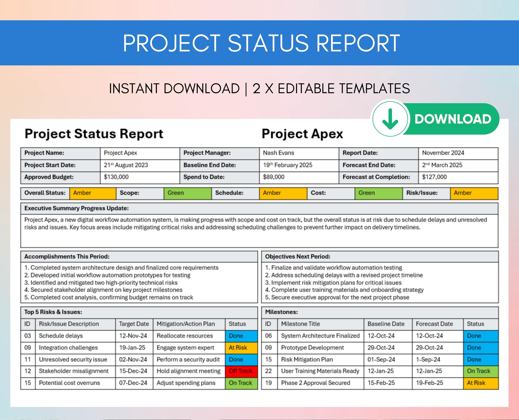This screenshot has width=519, height=420.
Task: Select the Approved Budget value $130,000
Action: click(x=116, y=177)
